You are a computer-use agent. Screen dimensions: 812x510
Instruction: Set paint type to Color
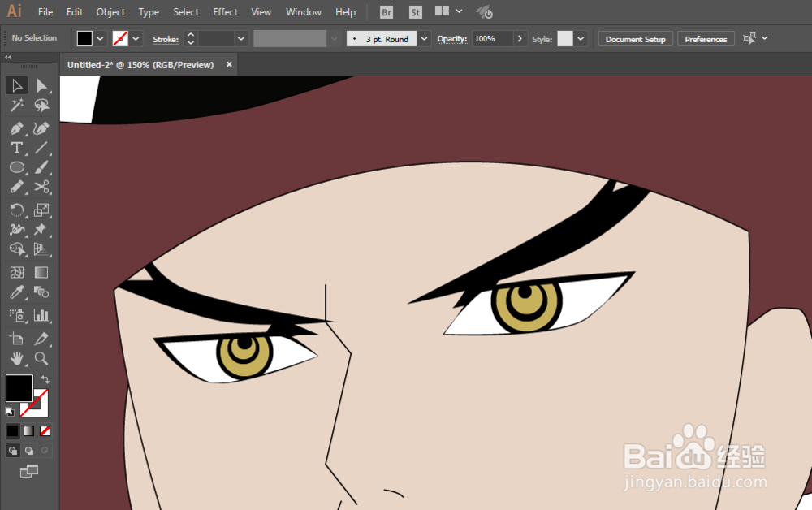[12, 430]
